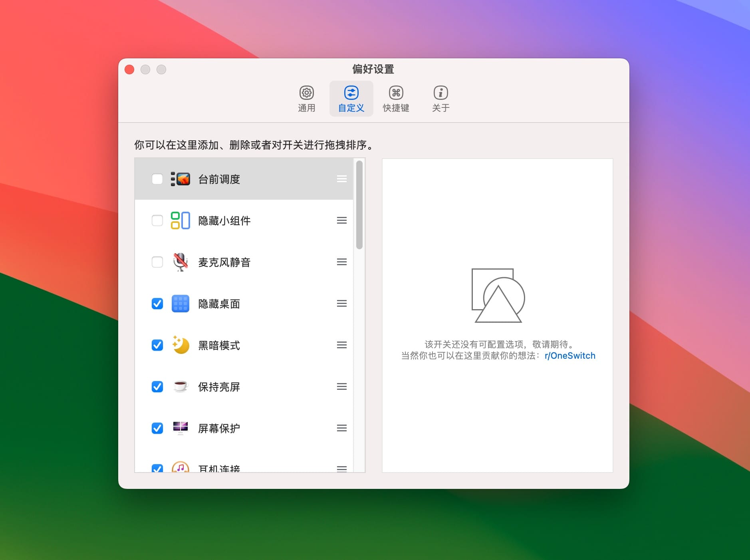Click the Screen Saver (屏幕保护) monitor icon
Viewport: 750px width, 560px height.
click(180, 428)
